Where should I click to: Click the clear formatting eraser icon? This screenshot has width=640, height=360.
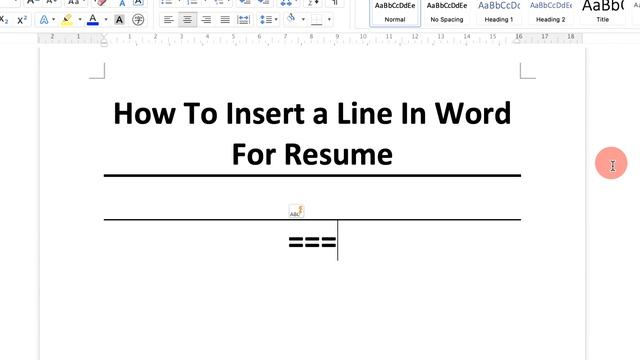pyautogui.click(x=101, y=3)
